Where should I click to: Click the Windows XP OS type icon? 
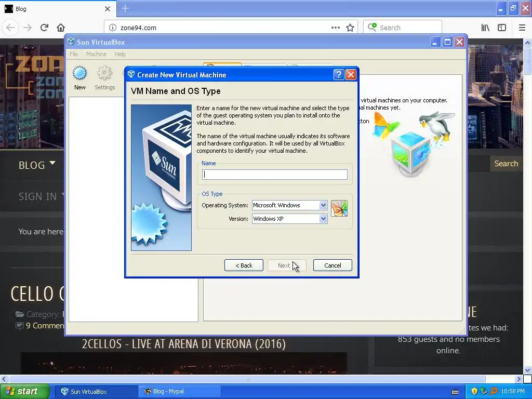click(x=339, y=208)
